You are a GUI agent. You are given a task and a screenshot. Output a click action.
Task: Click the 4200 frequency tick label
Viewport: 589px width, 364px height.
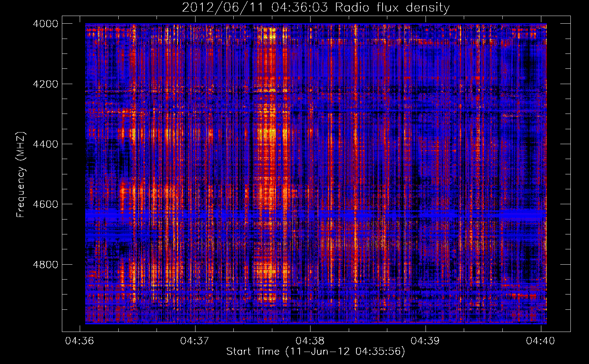click(x=46, y=84)
